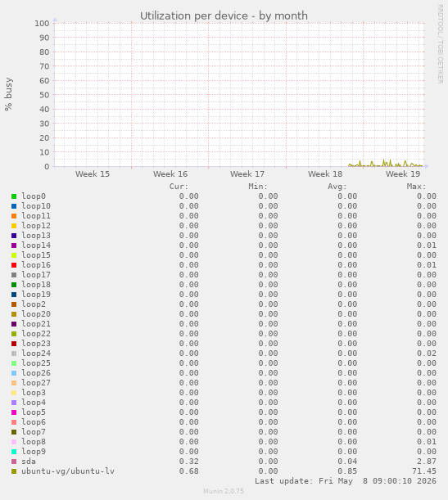This screenshot has width=448, height=500.
Task: Click the '50' y-axis label
Action: point(44,95)
